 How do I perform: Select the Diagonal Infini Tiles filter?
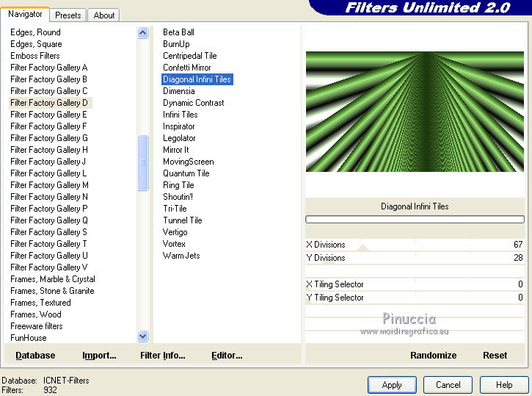[x=197, y=79]
